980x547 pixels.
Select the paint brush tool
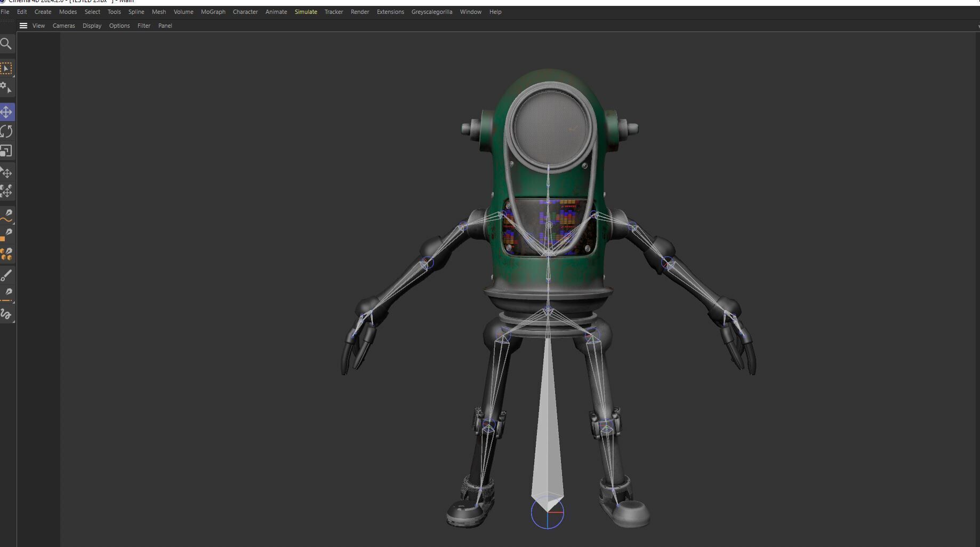click(x=6, y=275)
